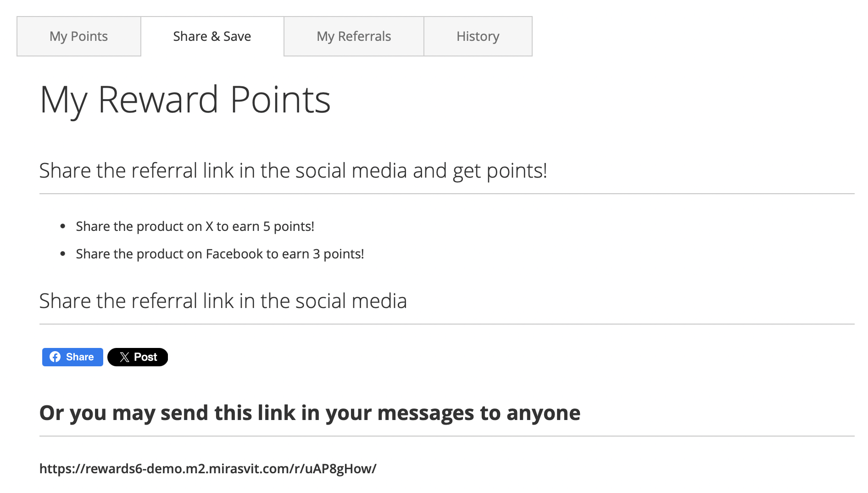
Task: Open the History tab
Action: coord(478,36)
